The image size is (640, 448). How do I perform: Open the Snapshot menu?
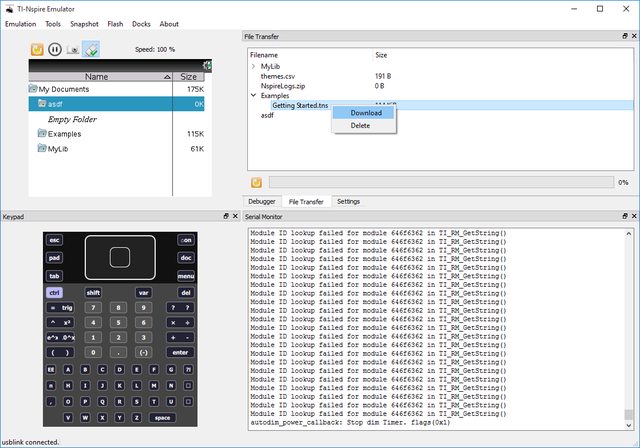[x=84, y=24]
